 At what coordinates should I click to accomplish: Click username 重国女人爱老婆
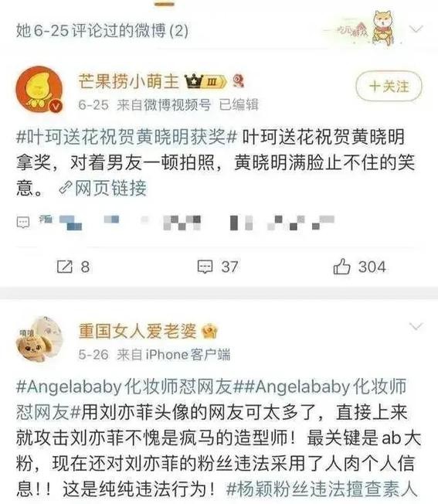click(138, 332)
